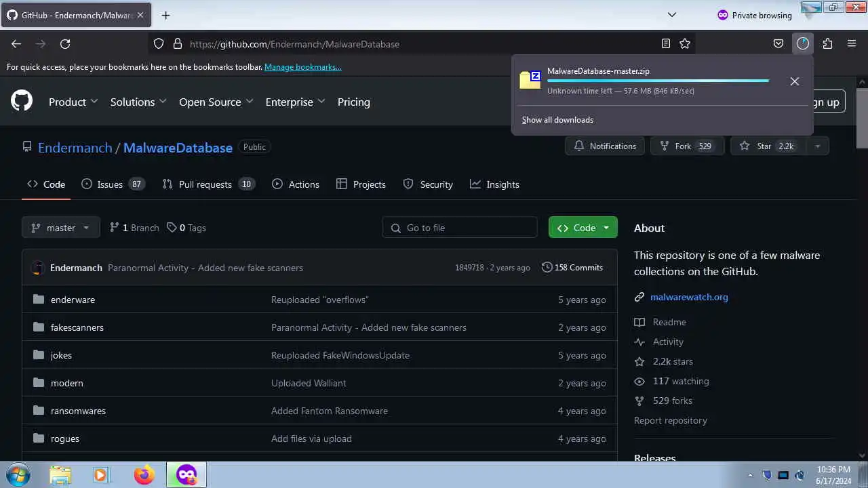
Task: Click the GitHub Octocat logo
Action: coord(22,102)
